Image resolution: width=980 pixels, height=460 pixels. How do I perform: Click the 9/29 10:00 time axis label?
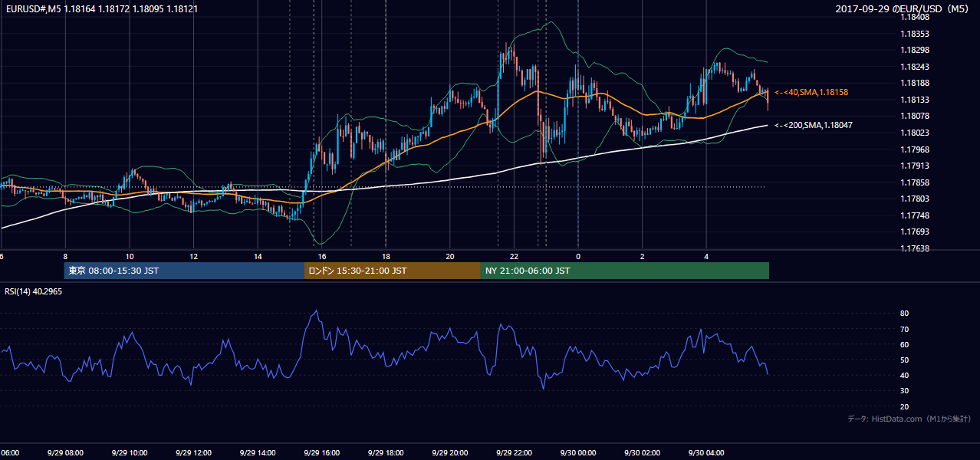click(128, 452)
